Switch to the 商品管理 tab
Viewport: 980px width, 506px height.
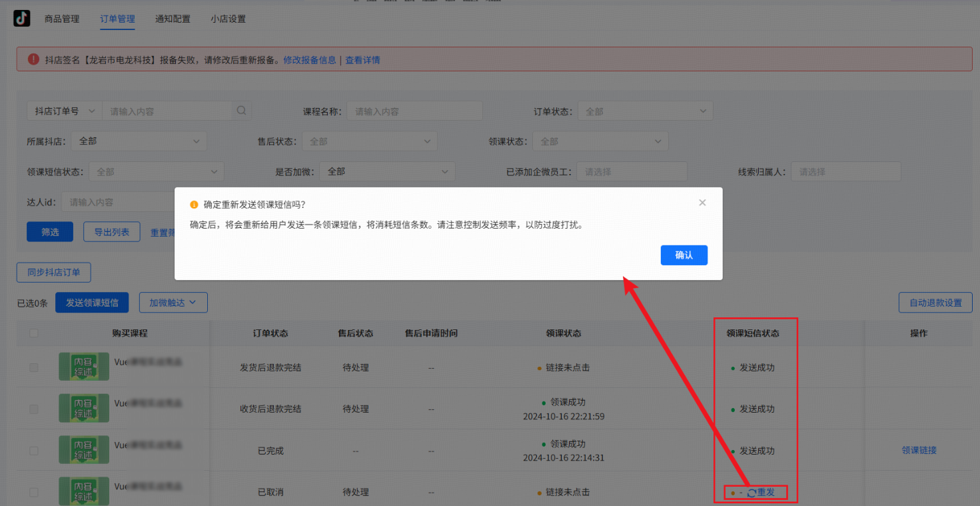(61, 19)
